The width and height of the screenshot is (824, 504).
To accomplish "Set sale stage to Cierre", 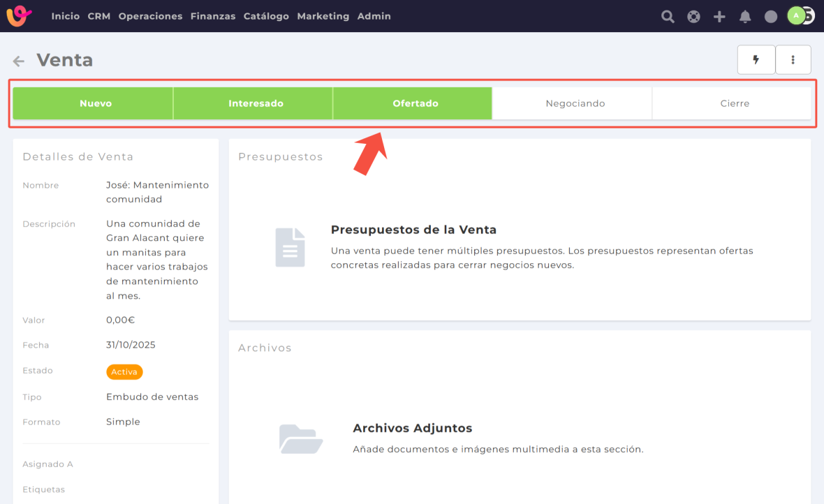I will click(735, 103).
